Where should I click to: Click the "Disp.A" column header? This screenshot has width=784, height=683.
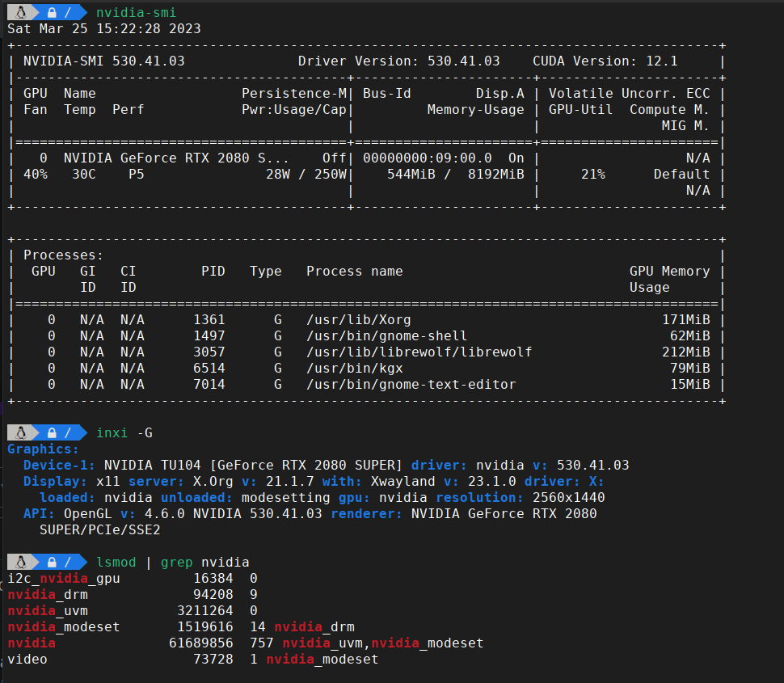500,94
